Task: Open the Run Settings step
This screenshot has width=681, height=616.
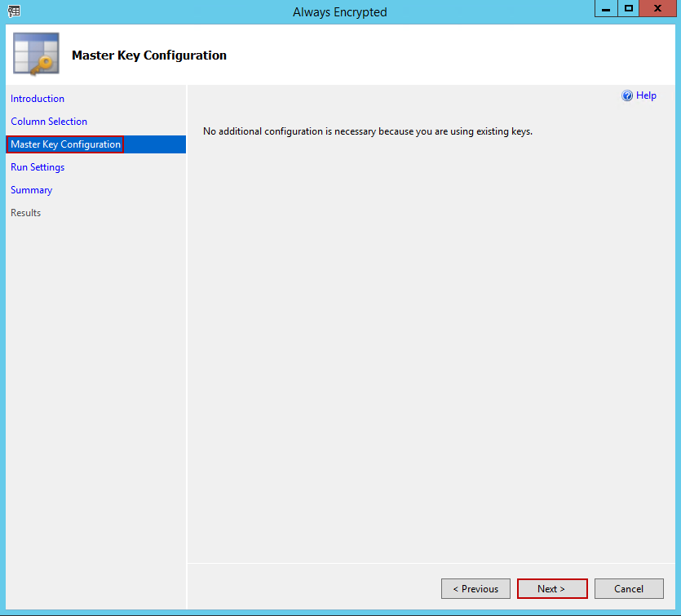Action: (38, 167)
